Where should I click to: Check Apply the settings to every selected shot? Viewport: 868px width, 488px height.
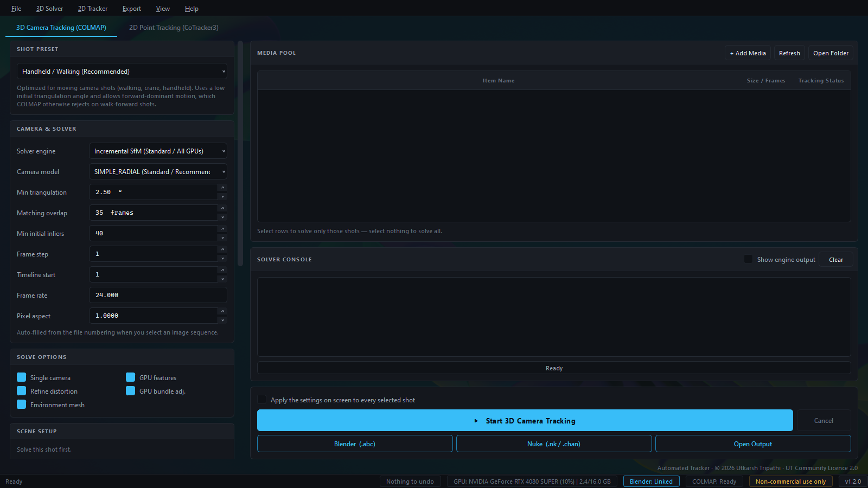pyautogui.click(x=262, y=400)
